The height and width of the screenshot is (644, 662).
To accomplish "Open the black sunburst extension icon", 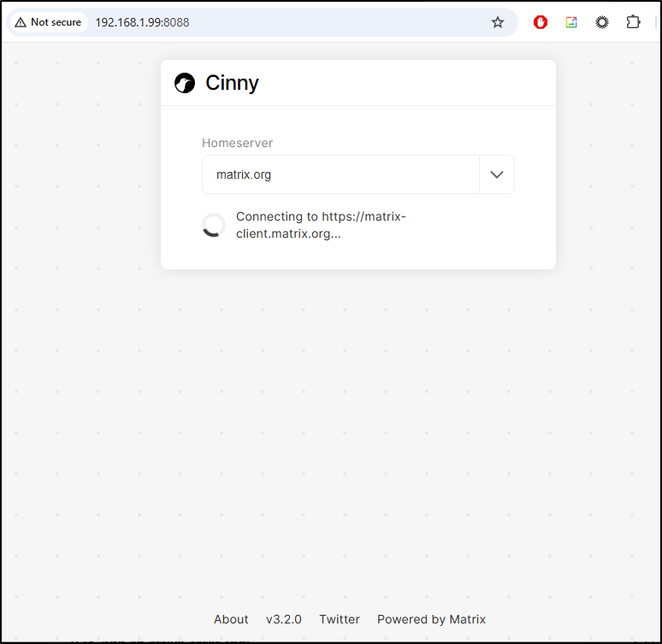I will click(x=602, y=22).
